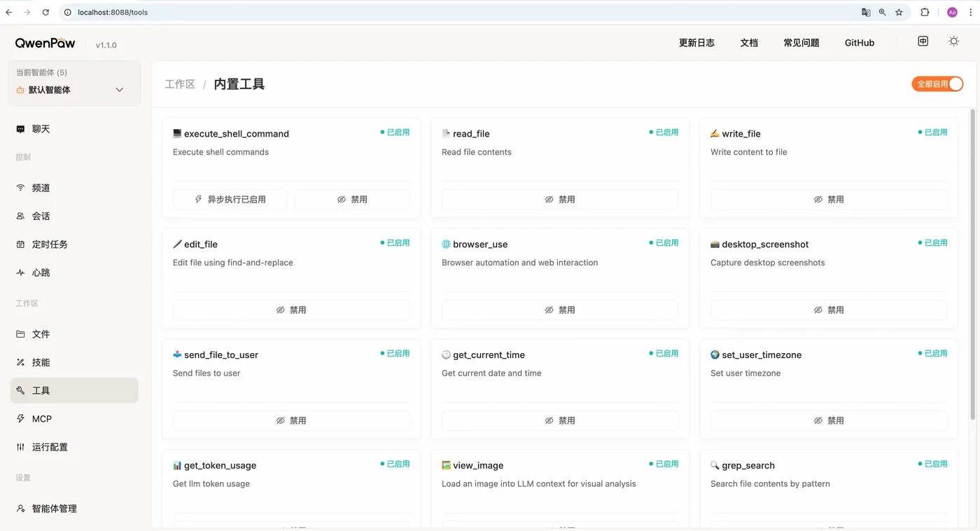Screen dimensions: 980x531
Task: Click the edit_file pen icon
Action: click(x=177, y=244)
